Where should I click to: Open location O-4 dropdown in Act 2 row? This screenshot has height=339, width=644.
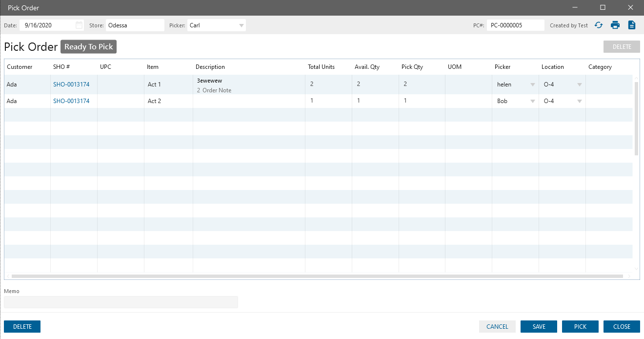click(580, 101)
